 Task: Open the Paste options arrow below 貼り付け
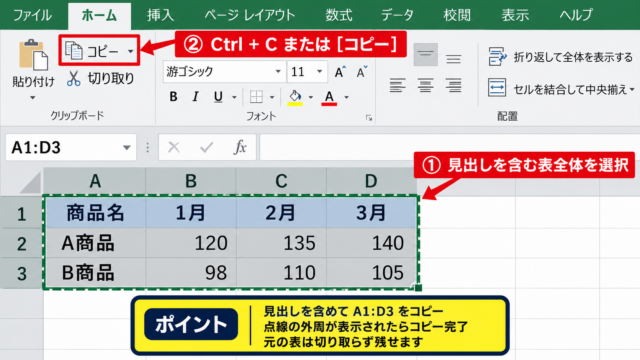[x=33, y=98]
